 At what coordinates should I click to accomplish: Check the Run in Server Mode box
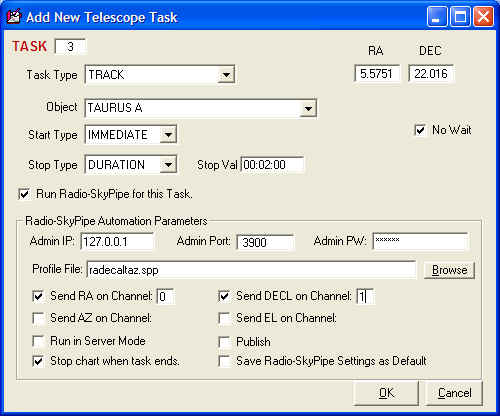coord(38,341)
